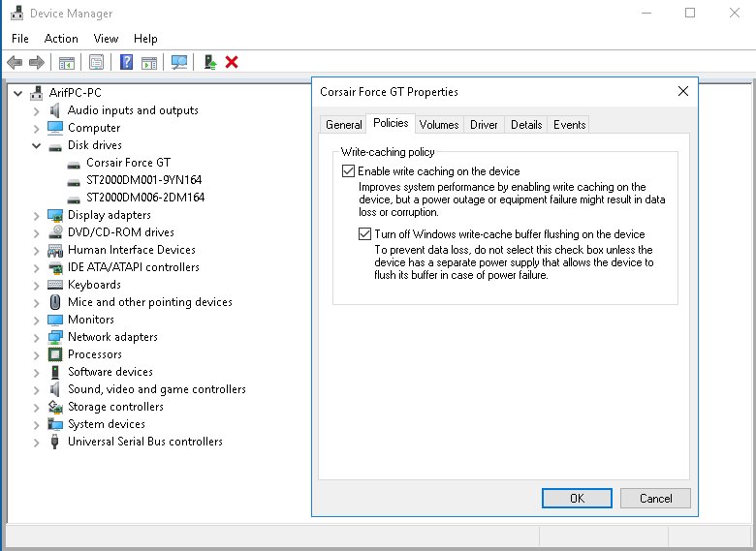Scan for hardware changes monitor icon
This screenshot has width=756, height=551.
(179, 62)
